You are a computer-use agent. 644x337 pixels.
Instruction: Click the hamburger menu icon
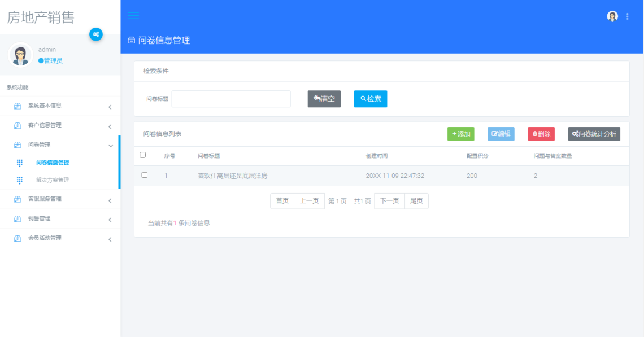[x=133, y=16]
